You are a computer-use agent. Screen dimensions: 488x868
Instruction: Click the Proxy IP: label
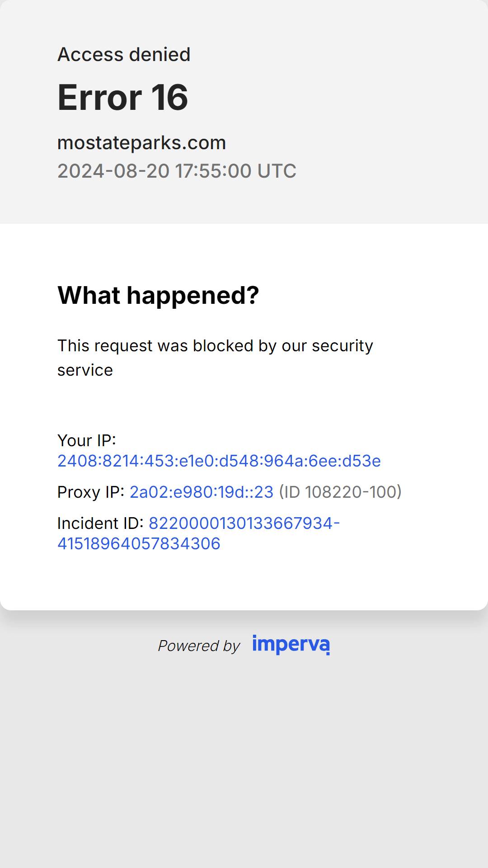pyautogui.click(x=91, y=492)
